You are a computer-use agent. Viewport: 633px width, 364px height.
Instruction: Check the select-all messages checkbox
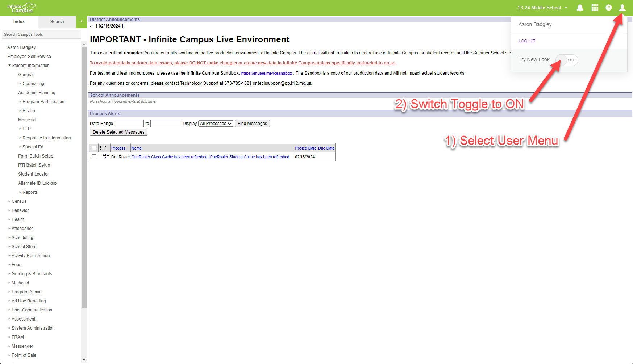pos(94,148)
